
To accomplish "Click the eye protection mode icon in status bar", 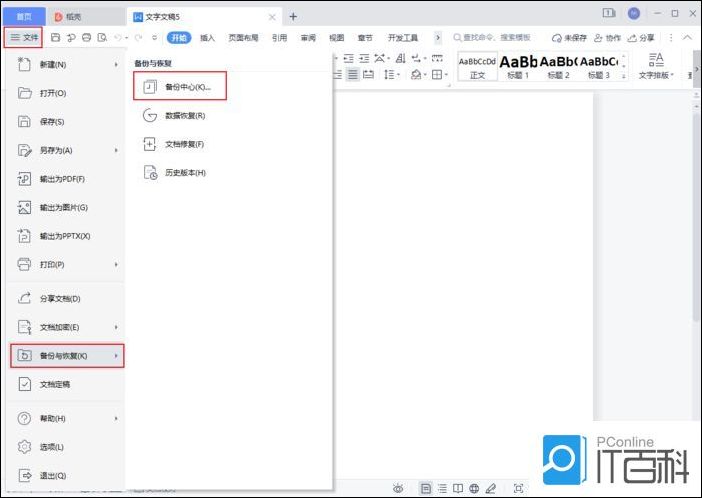I will point(398,489).
